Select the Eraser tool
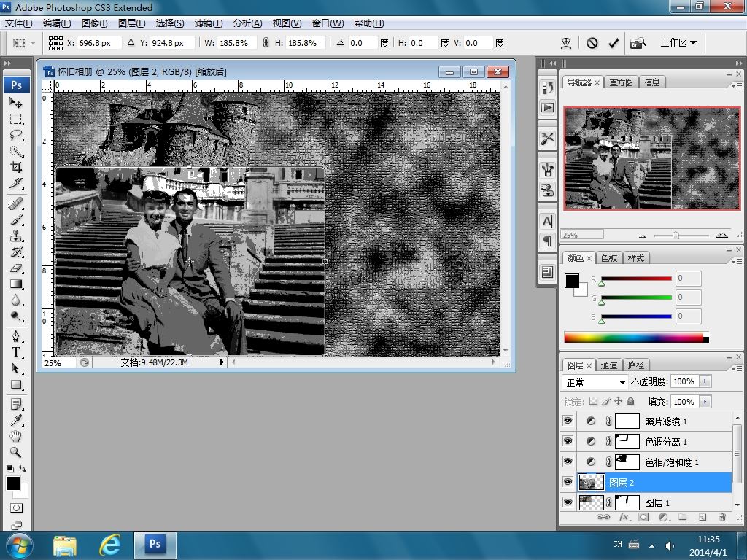The image size is (747, 560). click(15, 268)
